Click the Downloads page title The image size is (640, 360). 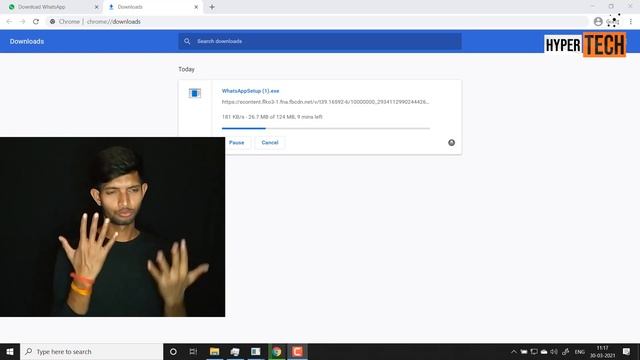(x=27, y=41)
